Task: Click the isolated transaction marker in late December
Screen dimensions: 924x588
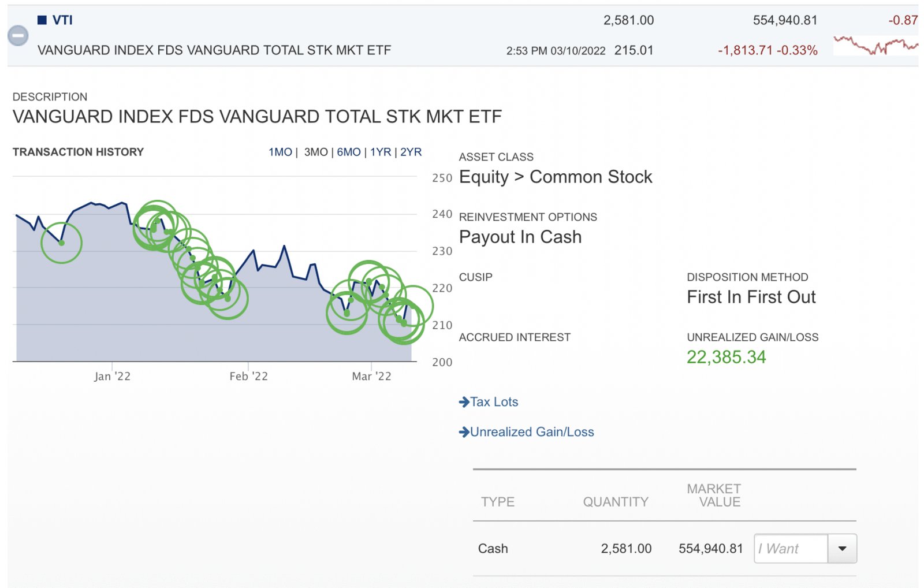Action: click(61, 243)
